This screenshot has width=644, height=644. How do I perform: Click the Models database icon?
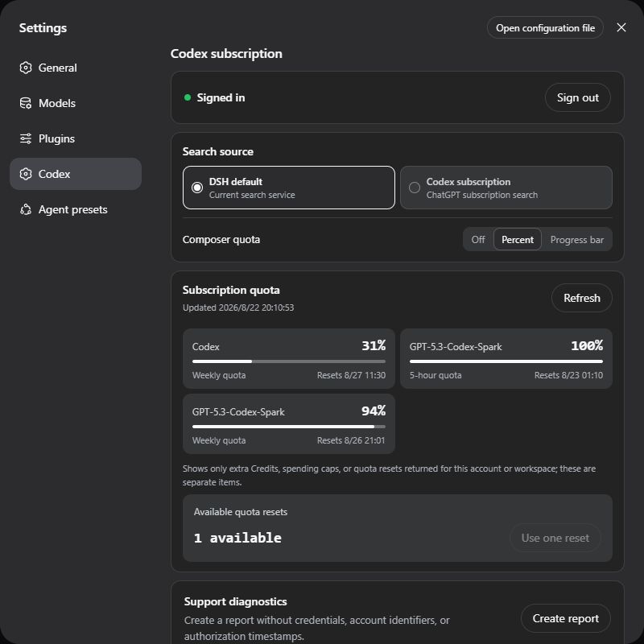(26, 103)
